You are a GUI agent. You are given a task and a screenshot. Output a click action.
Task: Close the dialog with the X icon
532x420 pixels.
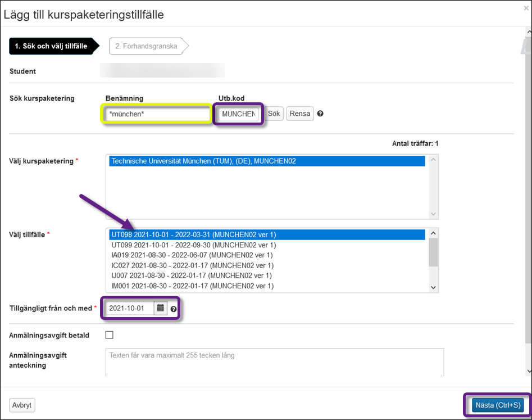pyautogui.click(x=525, y=8)
